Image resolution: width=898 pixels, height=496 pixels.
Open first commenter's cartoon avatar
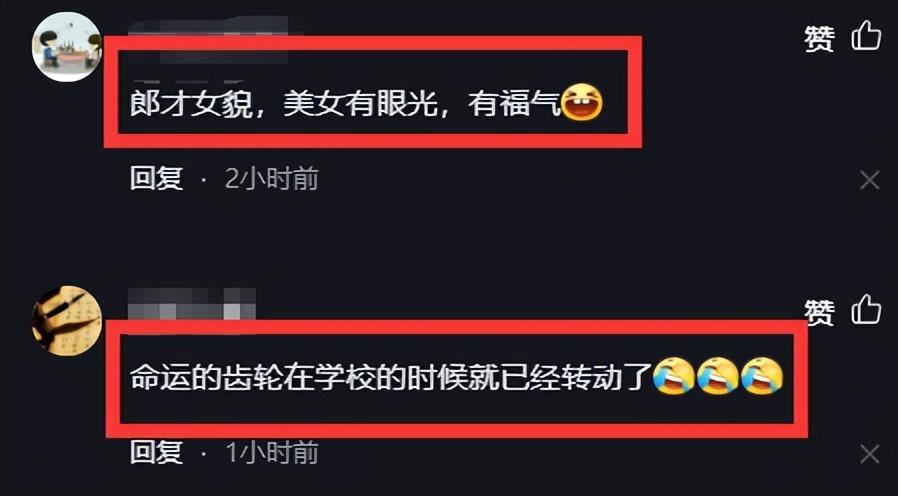tap(67, 48)
